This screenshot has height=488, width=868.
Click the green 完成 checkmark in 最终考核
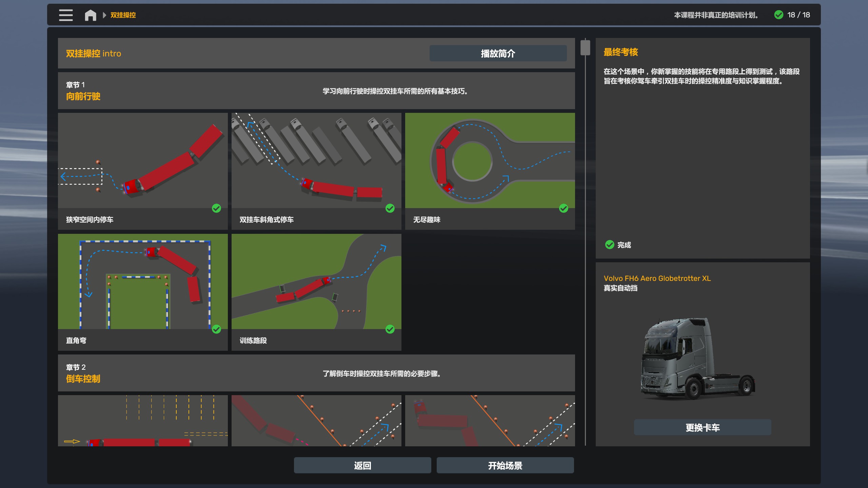610,245
